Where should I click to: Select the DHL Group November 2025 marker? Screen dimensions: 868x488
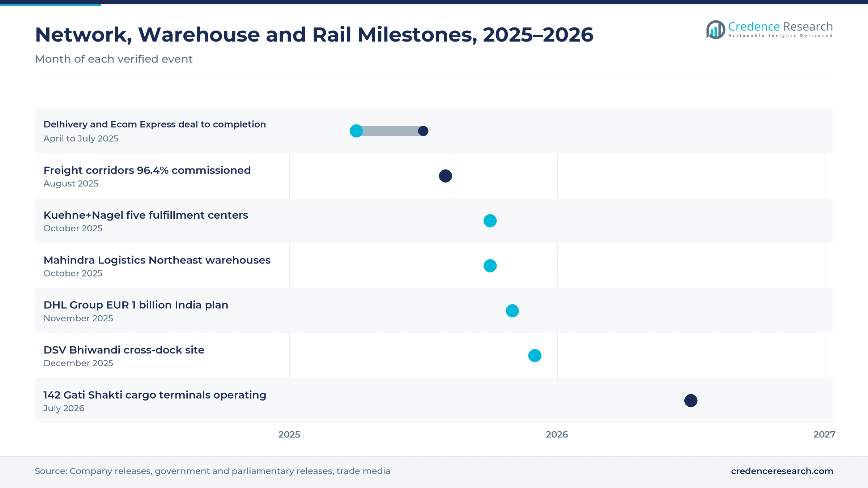512,311
